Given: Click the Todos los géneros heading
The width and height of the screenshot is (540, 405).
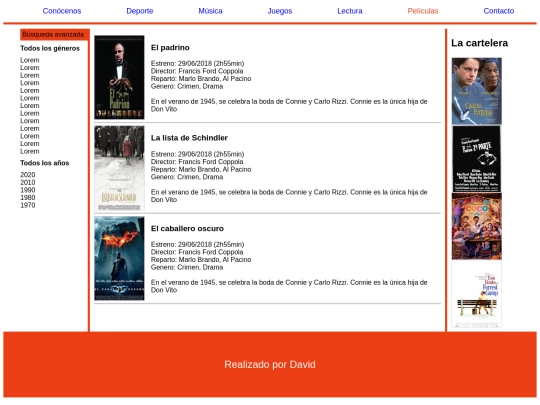Looking at the screenshot, I should click(x=50, y=48).
